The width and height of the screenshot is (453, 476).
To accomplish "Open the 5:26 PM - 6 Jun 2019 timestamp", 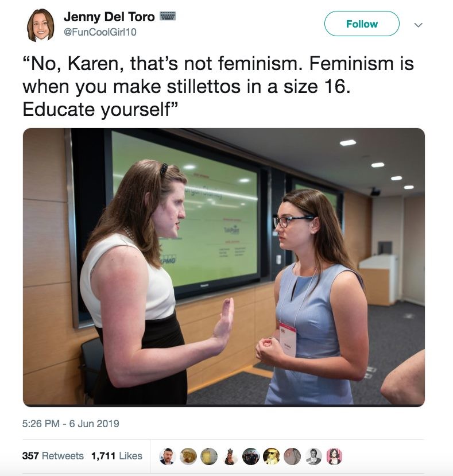I will [71, 423].
